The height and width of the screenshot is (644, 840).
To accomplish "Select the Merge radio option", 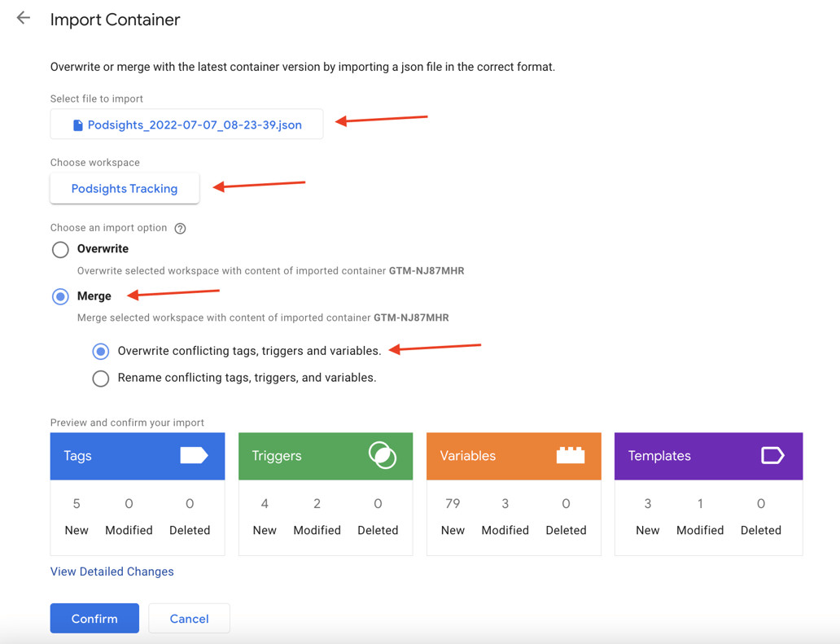I will [60, 296].
